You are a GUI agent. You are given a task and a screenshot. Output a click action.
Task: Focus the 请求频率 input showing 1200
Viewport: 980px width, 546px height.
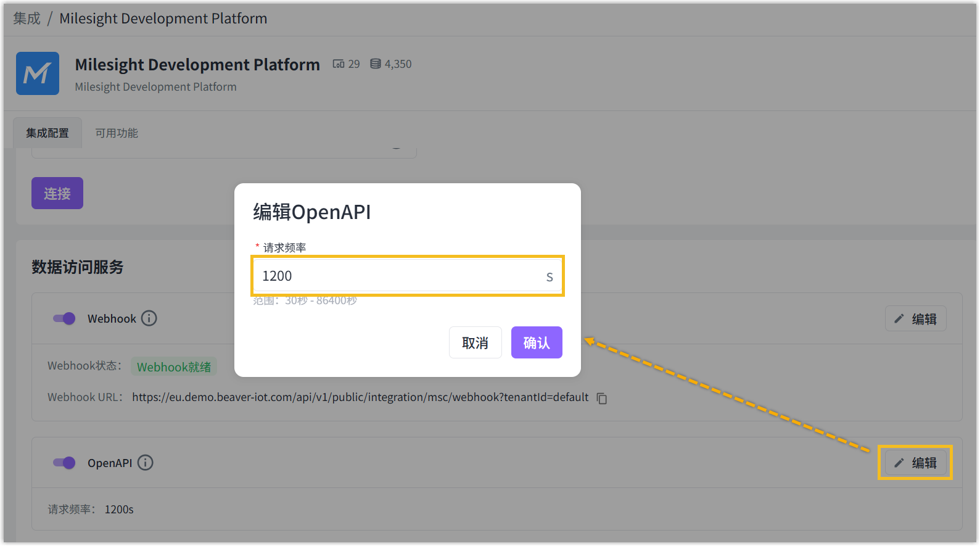pyautogui.click(x=398, y=276)
